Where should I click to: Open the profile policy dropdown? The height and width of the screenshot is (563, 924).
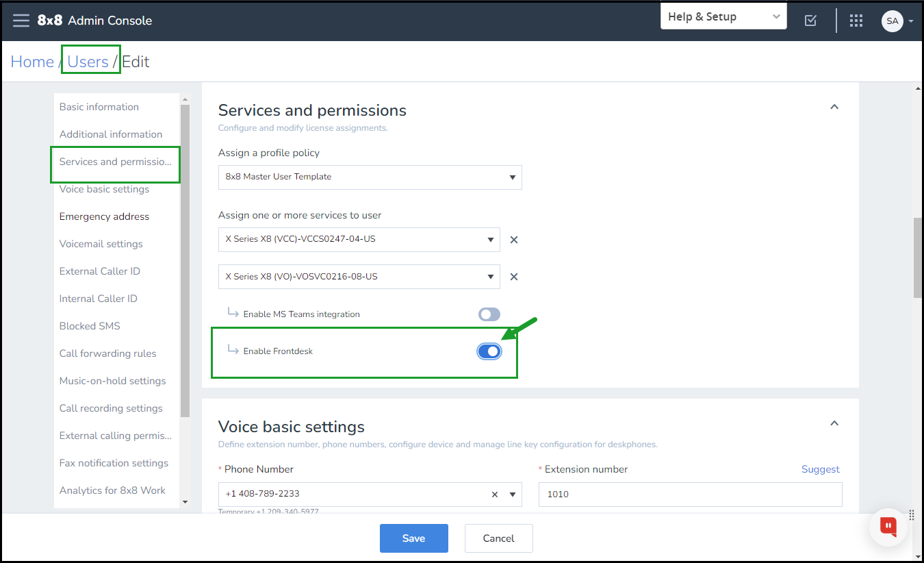pyautogui.click(x=370, y=177)
